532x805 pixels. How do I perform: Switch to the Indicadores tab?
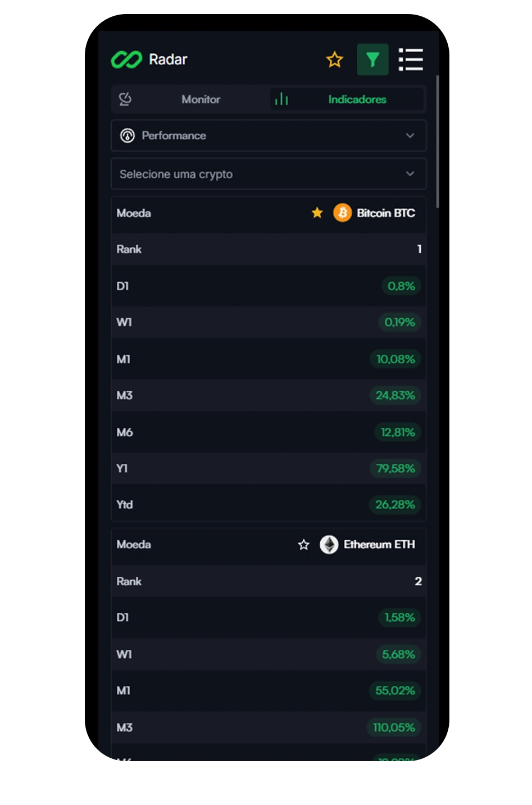pyautogui.click(x=357, y=100)
